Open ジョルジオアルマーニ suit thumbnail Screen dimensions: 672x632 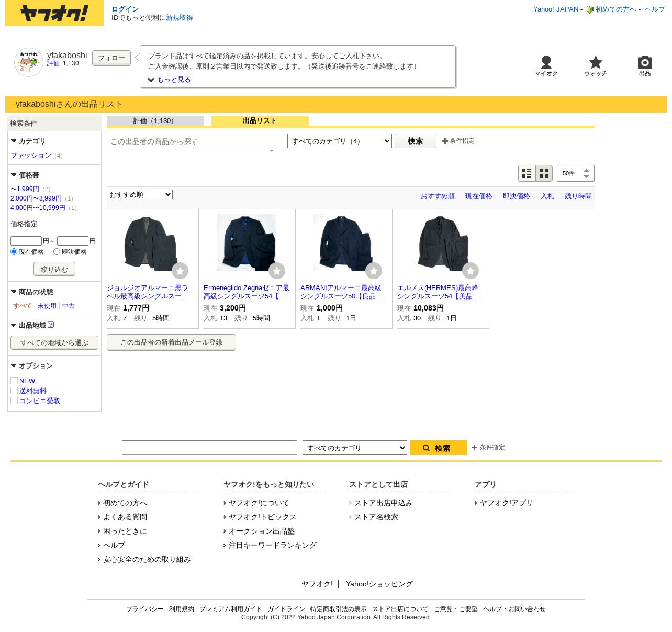click(x=150, y=242)
